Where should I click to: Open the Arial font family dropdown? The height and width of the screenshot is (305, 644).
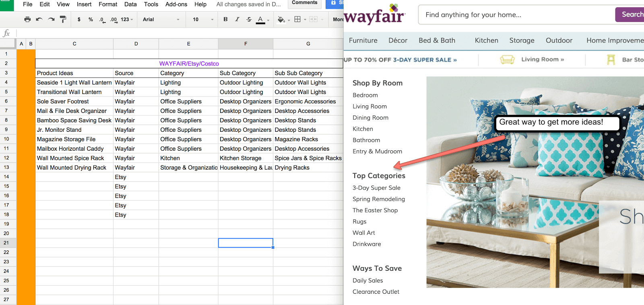pos(161,19)
